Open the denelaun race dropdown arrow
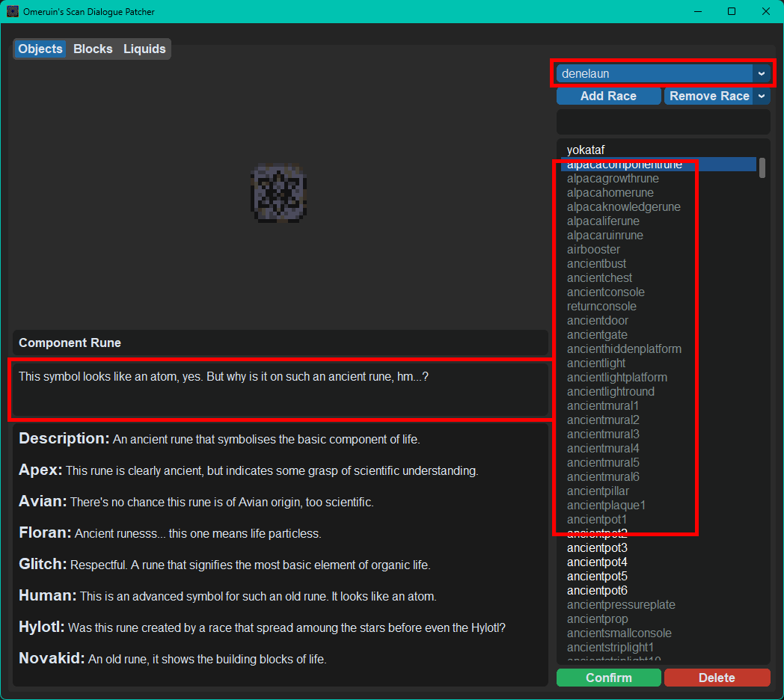This screenshot has width=784, height=700. pyautogui.click(x=761, y=73)
